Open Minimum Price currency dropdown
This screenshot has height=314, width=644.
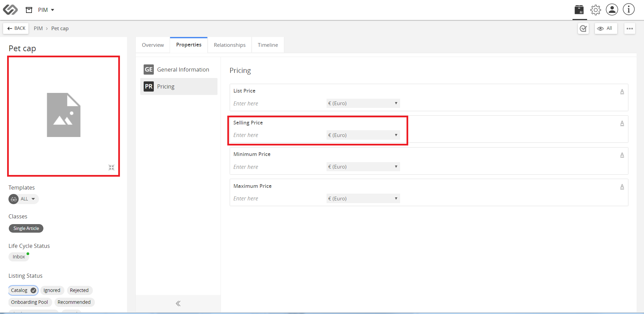363,167
